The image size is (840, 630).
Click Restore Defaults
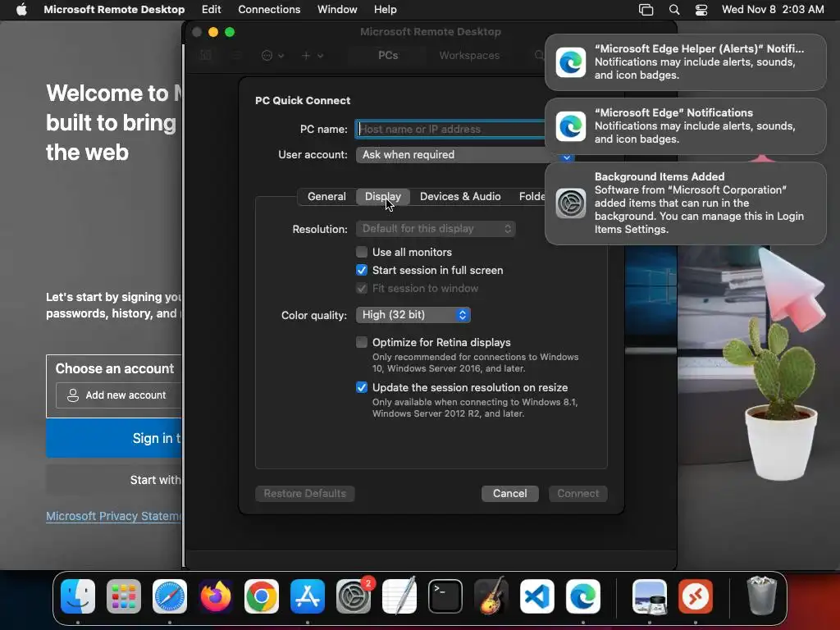coord(305,493)
